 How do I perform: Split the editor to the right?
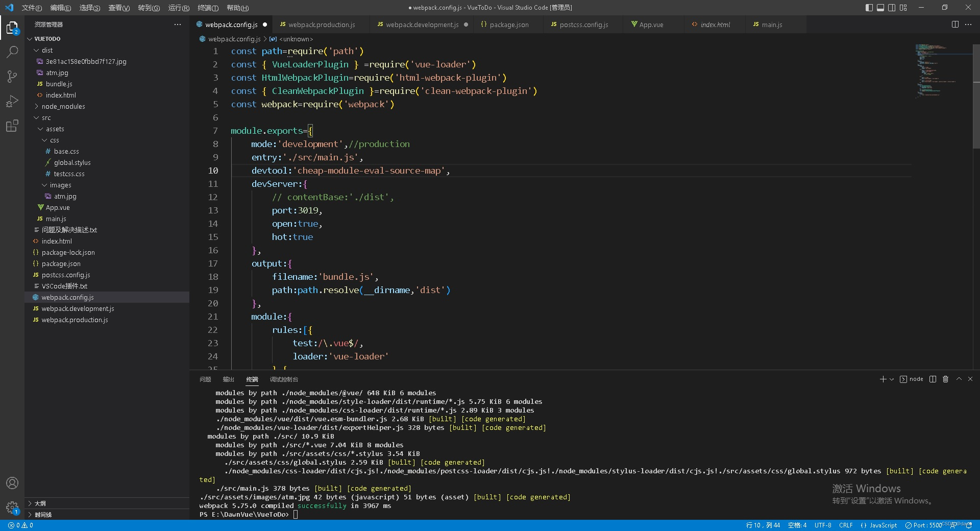pos(955,25)
